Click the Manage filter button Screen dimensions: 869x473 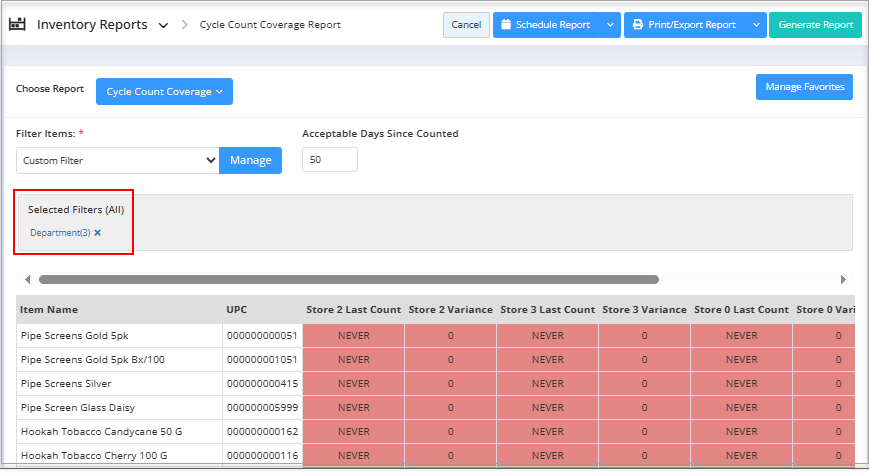(x=250, y=160)
